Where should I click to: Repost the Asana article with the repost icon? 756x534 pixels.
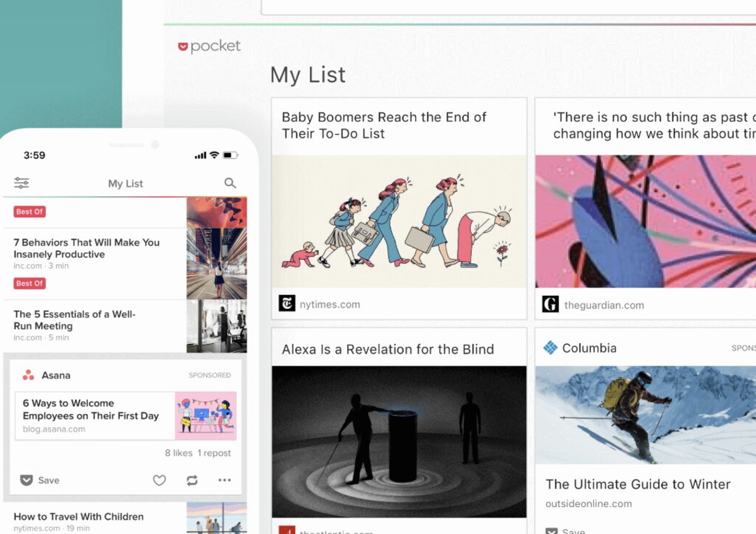point(192,480)
